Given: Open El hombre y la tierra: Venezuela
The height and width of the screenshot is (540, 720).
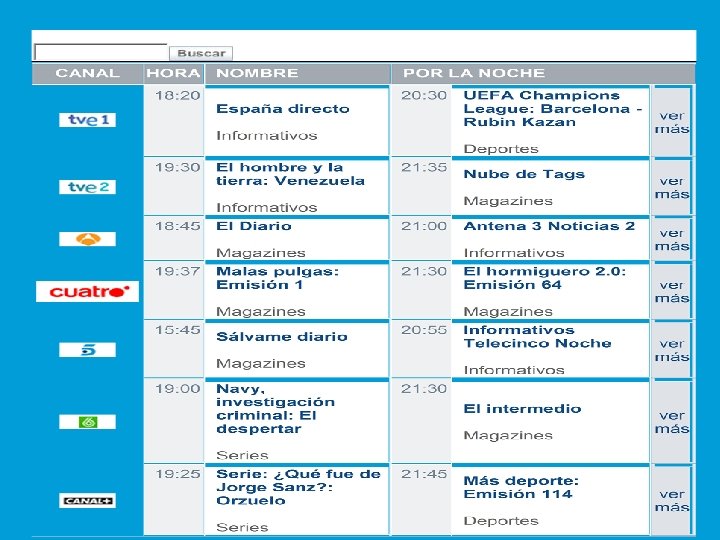Looking at the screenshot, I should click(x=290, y=174).
